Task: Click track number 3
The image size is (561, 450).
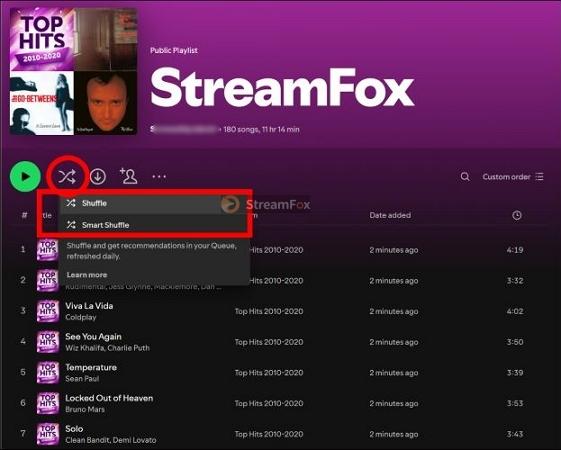Action: (23, 310)
